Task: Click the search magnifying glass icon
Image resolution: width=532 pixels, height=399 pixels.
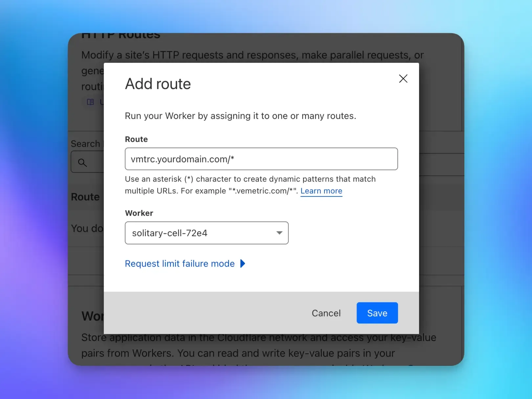Action: point(82,162)
